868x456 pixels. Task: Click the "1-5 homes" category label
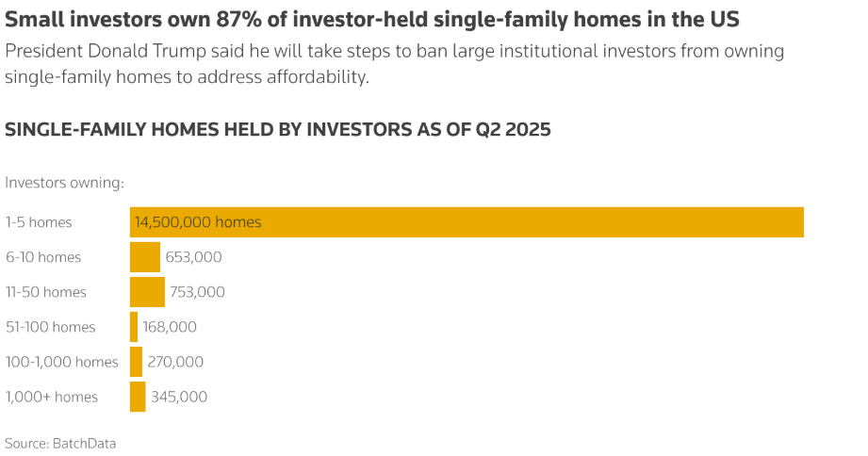point(39,222)
